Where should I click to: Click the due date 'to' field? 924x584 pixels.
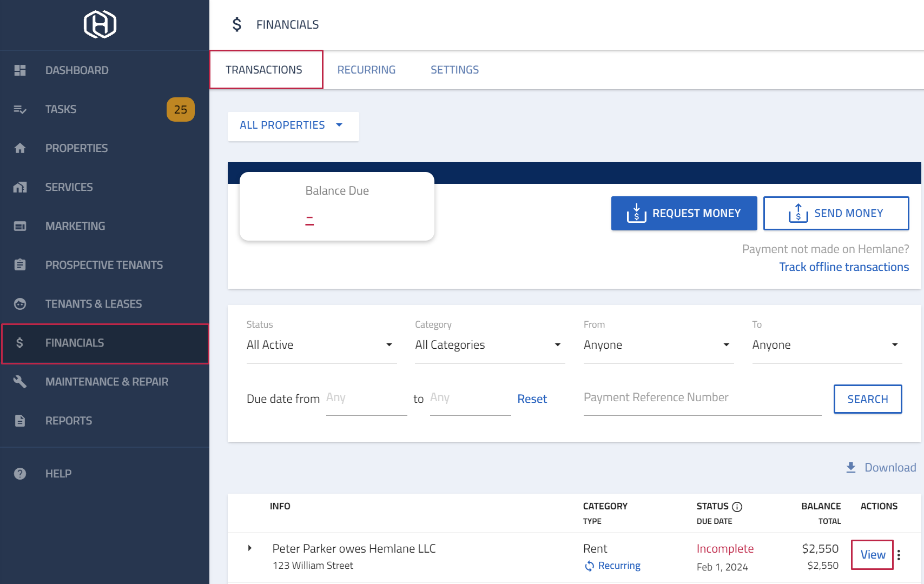coord(470,399)
